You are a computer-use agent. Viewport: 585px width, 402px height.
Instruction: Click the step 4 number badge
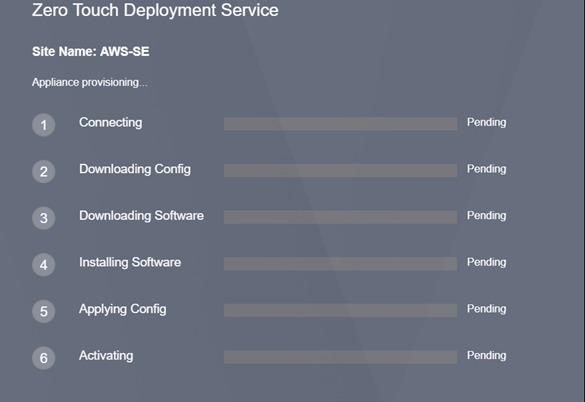[x=44, y=265]
